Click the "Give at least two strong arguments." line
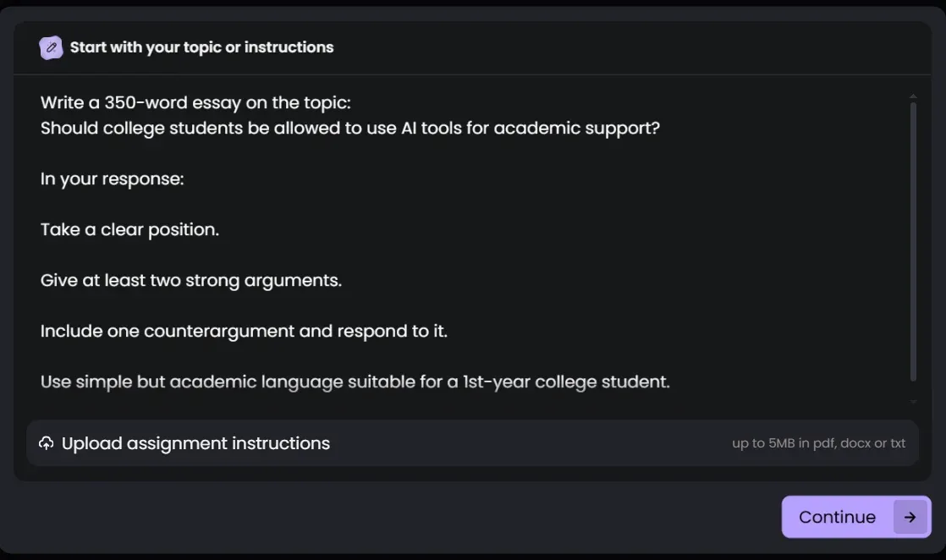Screen dimensions: 946x560 191,280
